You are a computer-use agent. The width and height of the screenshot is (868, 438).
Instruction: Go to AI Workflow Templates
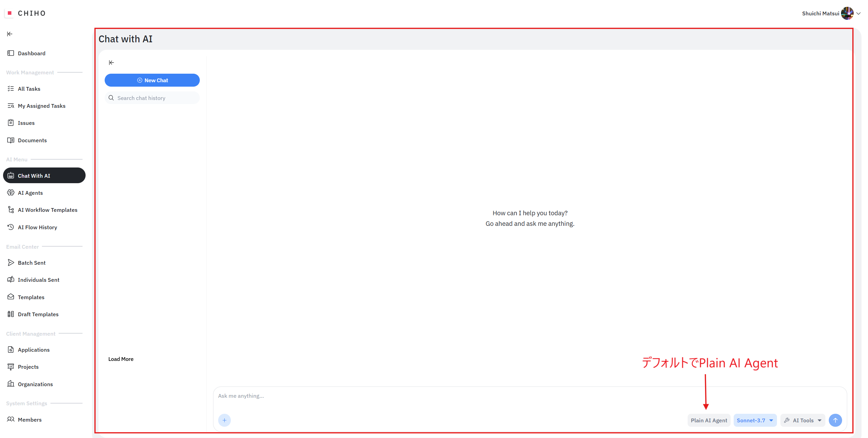pyautogui.click(x=47, y=210)
